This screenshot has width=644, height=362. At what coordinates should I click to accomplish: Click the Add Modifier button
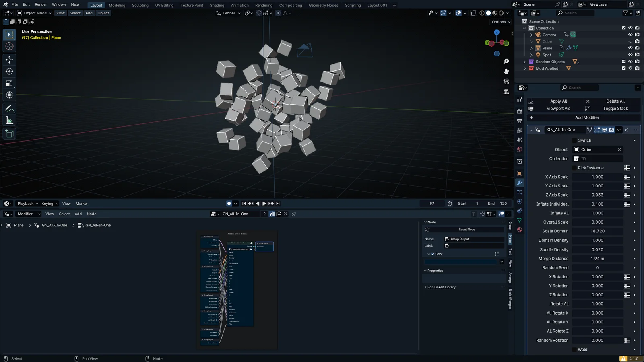[x=586, y=117]
